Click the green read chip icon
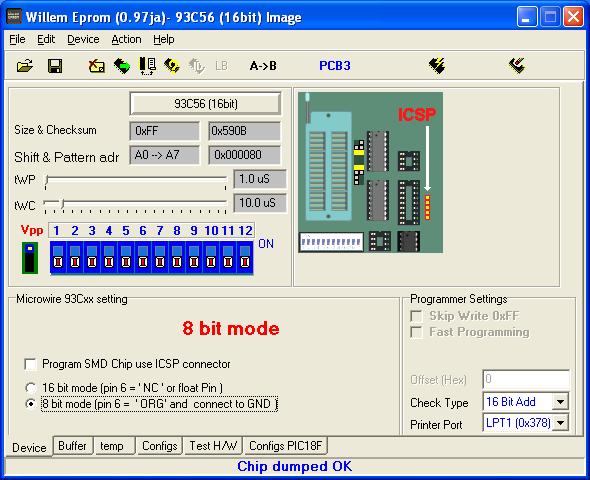The height and width of the screenshot is (480, 590). coord(122,66)
